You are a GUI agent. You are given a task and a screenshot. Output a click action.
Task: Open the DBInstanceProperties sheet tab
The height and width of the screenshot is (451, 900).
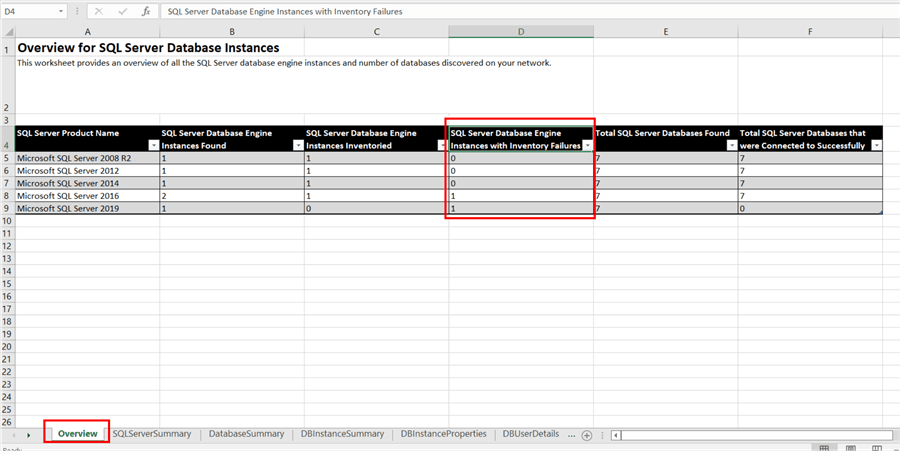(443, 434)
